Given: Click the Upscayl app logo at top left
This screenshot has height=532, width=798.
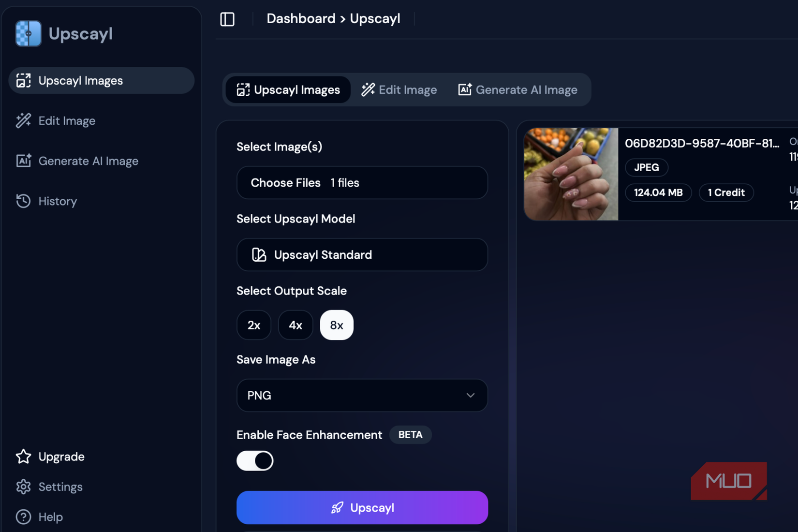Looking at the screenshot, I should point(28,33).
